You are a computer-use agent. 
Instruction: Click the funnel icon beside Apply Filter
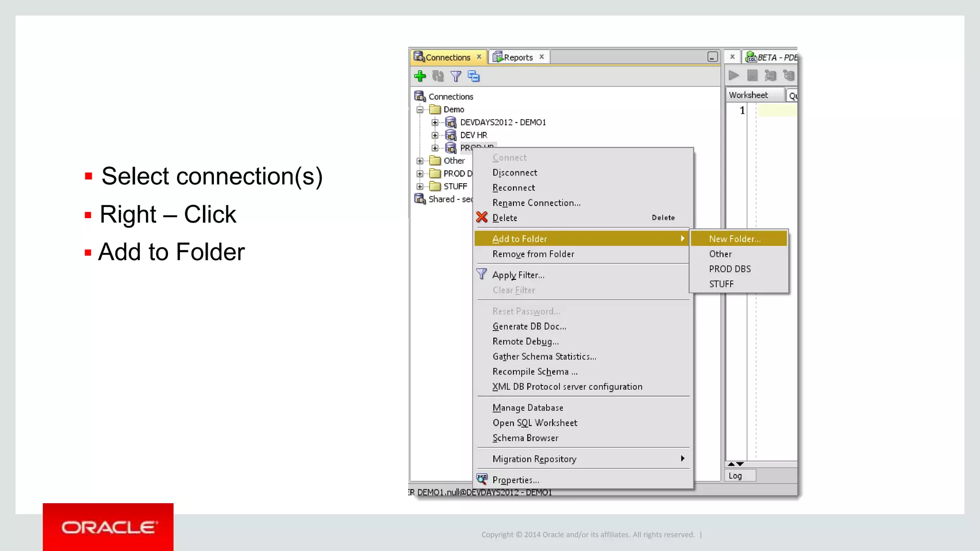point(482,275)
